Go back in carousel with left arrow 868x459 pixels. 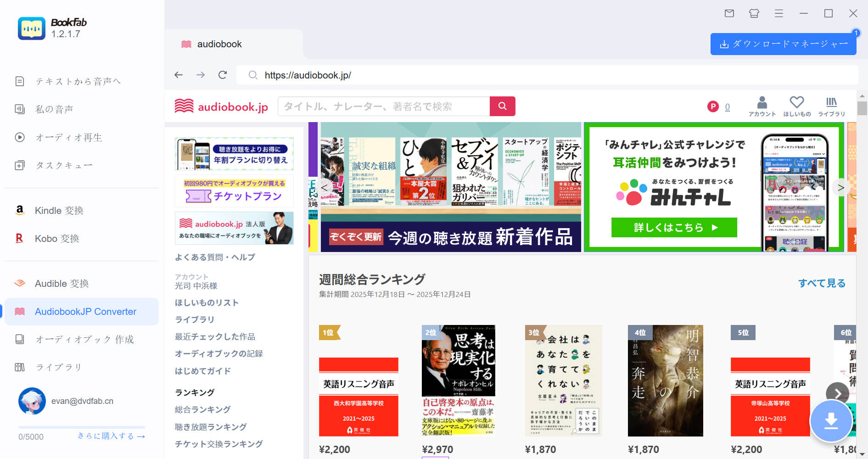[x=324, y=188]
